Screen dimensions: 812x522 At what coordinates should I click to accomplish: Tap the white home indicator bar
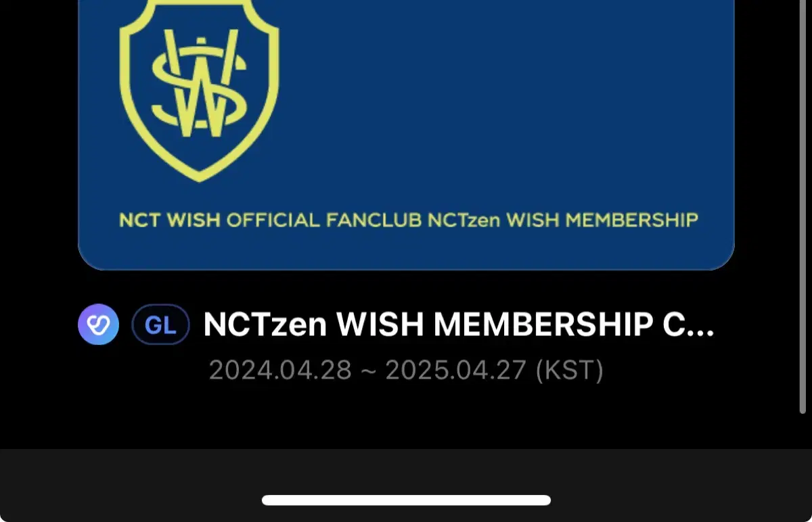(406, 500)
